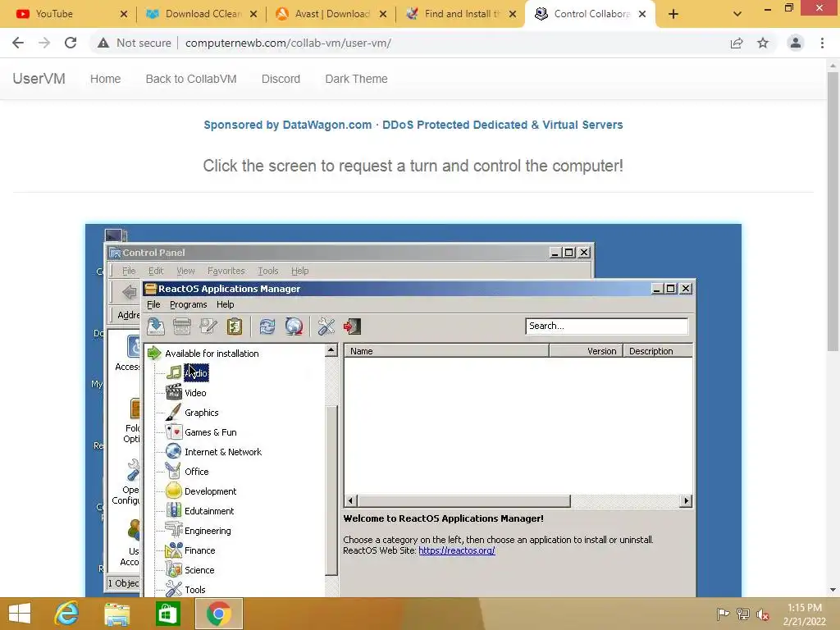Open the Tools menu in Control Panel

[x=268, y=271]
